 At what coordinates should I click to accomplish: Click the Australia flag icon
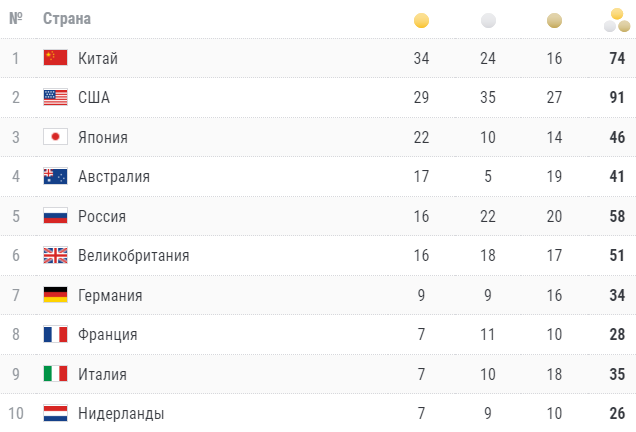[x=55, y=177]
